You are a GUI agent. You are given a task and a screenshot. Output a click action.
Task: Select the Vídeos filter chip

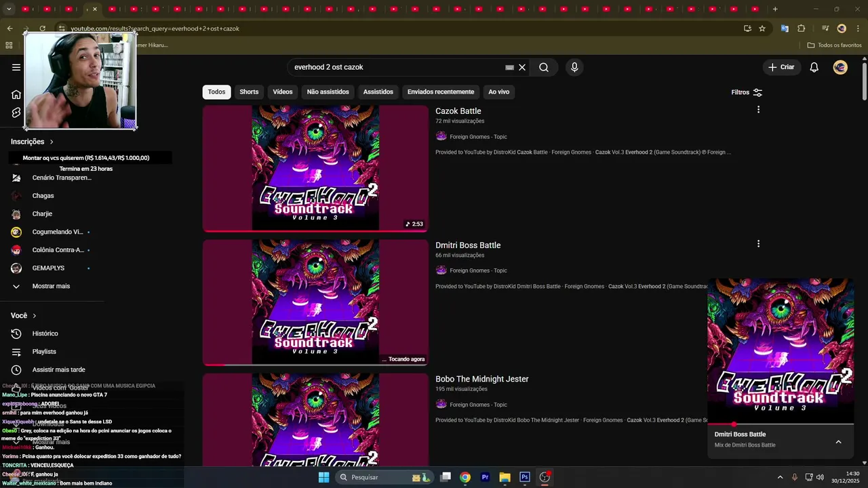283,92
